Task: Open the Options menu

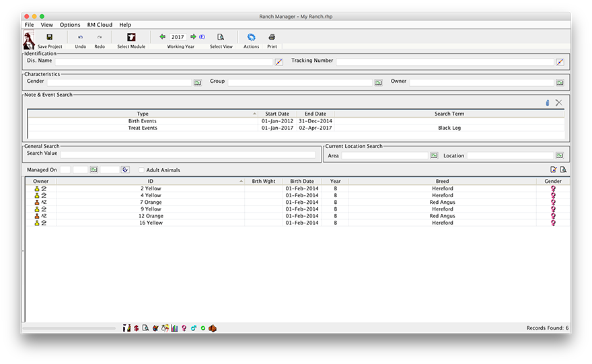Action: [x=70, y=25]
